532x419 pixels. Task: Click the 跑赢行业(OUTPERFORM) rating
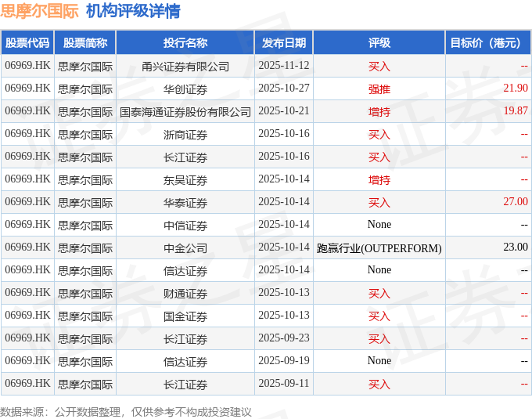pyautogui.click(x=379, y=247)
